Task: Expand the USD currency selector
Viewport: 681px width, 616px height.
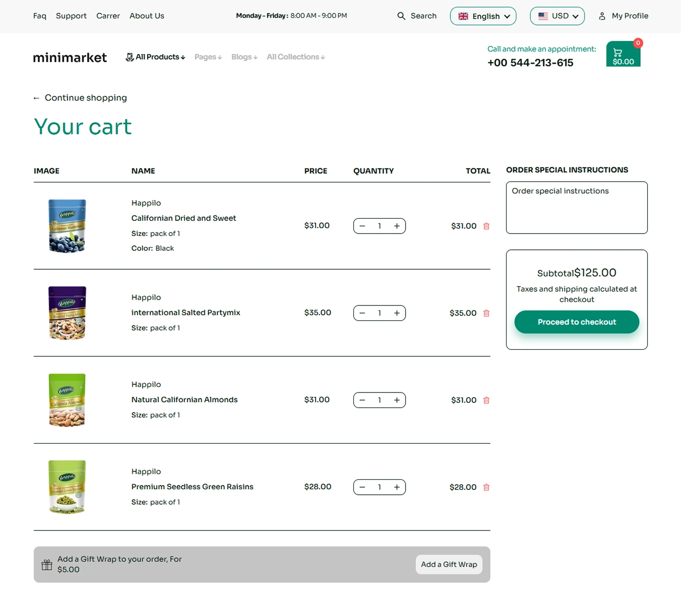Action: pos(557,16)
